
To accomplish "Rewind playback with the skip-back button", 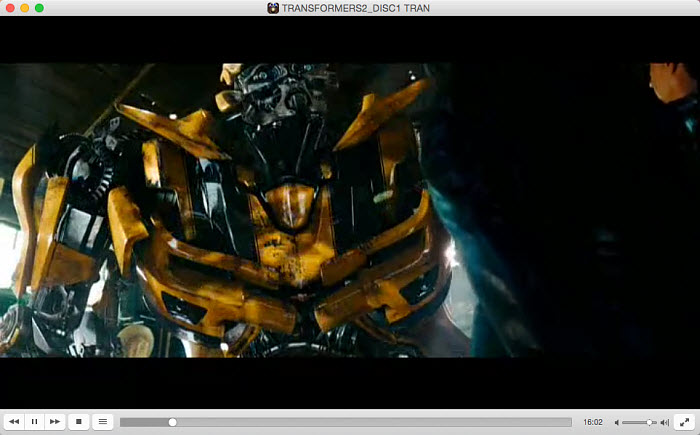I will (14, 422).
